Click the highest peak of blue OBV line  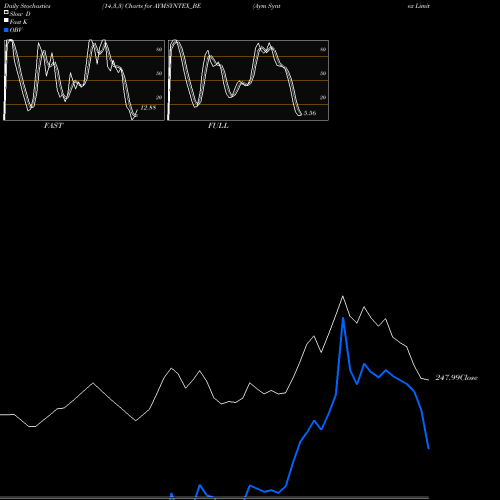pyautogui.click(x=343, y=318)
